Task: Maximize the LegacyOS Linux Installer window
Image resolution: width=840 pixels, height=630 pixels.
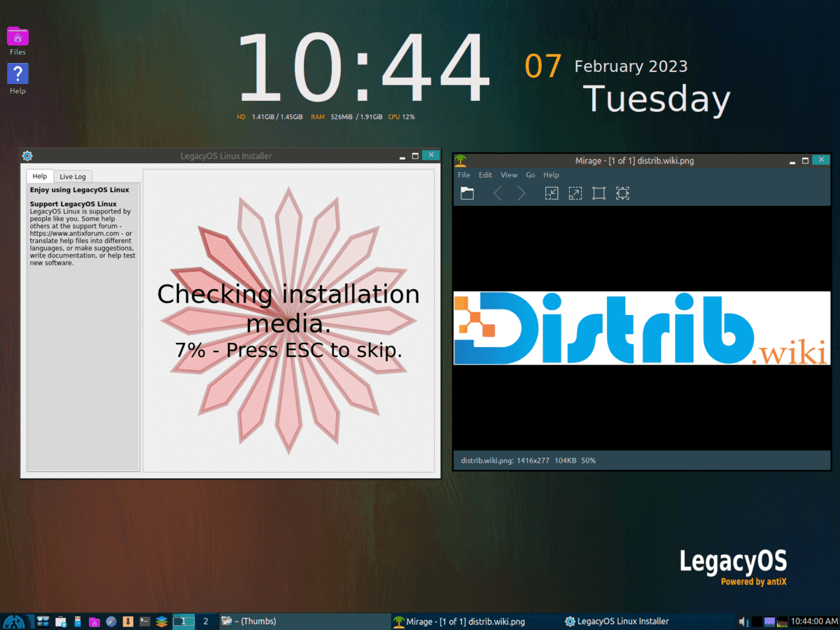Action: click(415, 156)
